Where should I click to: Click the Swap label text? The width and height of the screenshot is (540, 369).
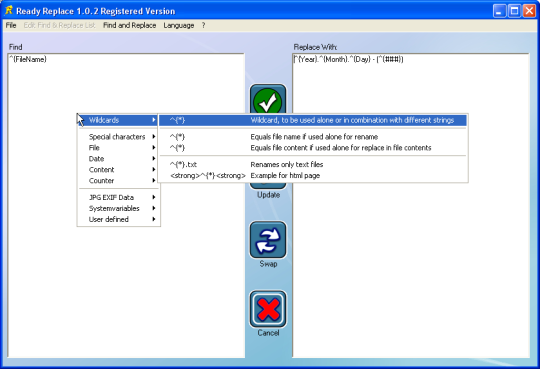[x=268, y=264]
